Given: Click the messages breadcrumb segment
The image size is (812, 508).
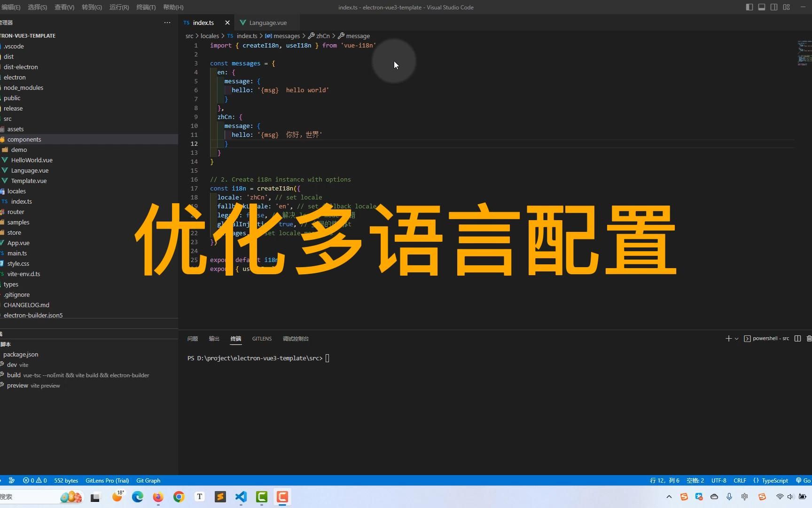Looking at the screenshot, I should click(282, 36).
